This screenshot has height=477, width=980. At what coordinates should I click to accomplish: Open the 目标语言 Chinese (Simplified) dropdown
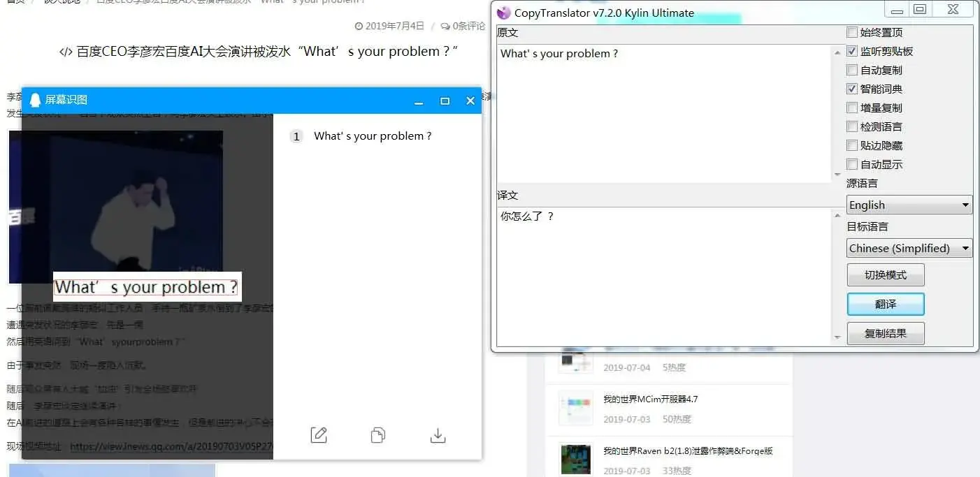[x=909, y=248]
